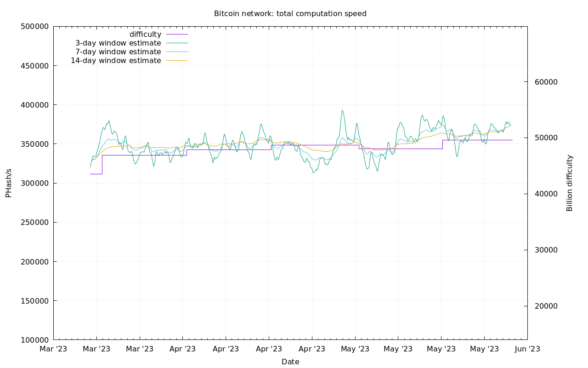
Task: Click the 250000 tick label
Action: click(35, 223)
